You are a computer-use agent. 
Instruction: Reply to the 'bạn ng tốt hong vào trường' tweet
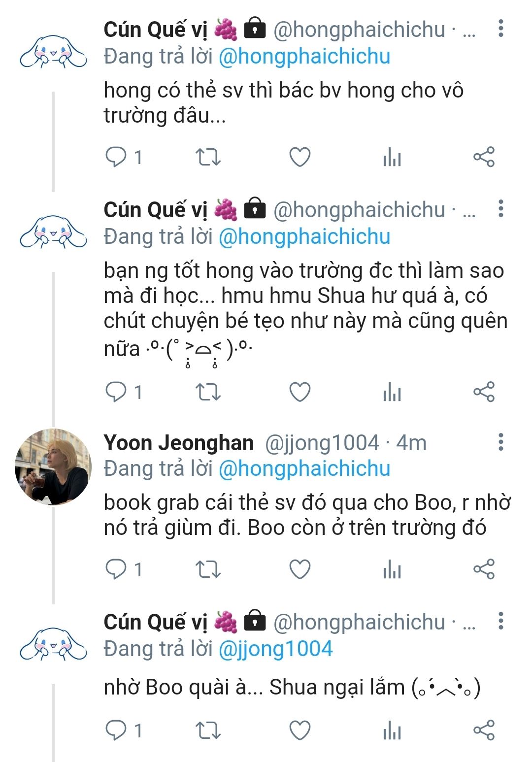click(116, 392)
